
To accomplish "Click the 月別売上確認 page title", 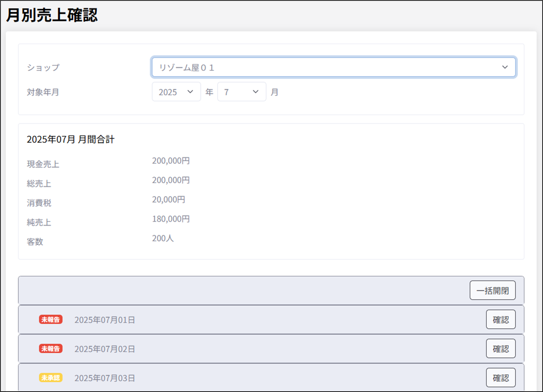I will pyautogui.click(x=52, y=15).
